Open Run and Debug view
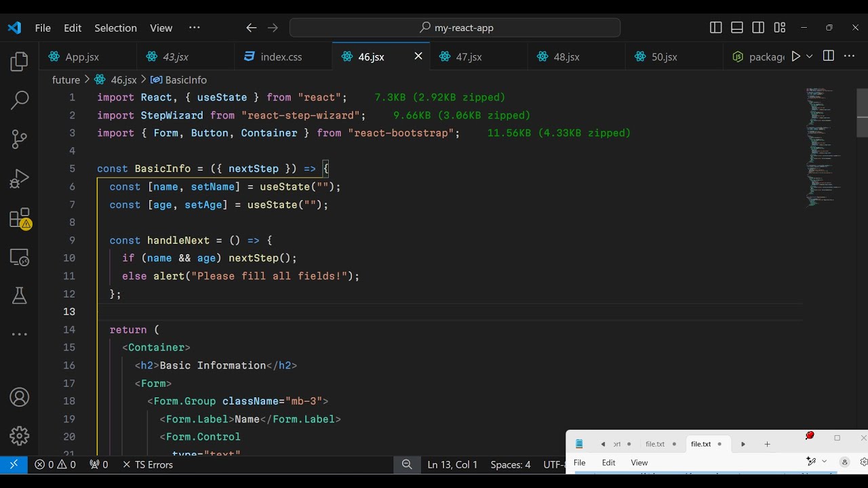 click(x=20, y=179)
